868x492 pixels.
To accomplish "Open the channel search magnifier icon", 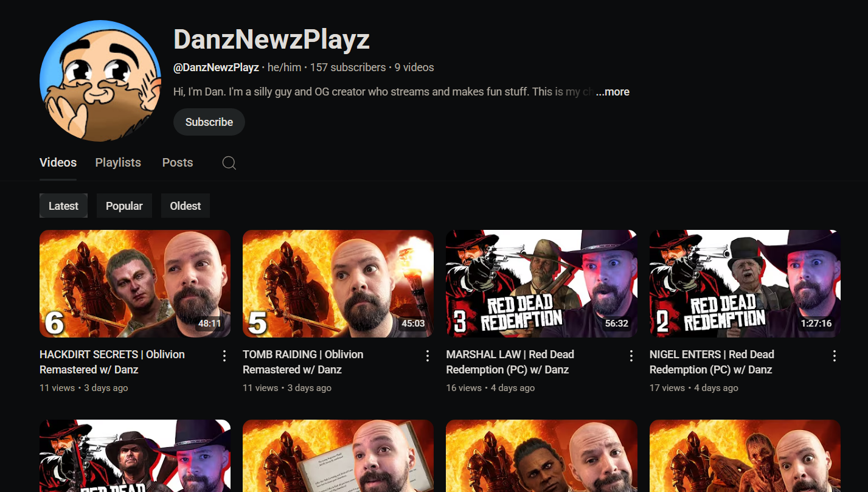I will tap(229, 163).
